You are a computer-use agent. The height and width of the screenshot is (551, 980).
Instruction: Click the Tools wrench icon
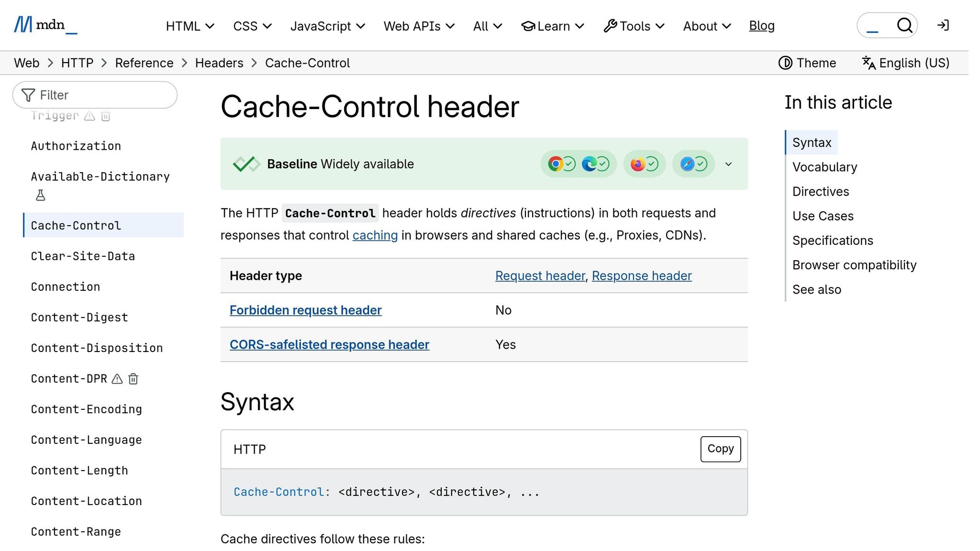[610, 26]
